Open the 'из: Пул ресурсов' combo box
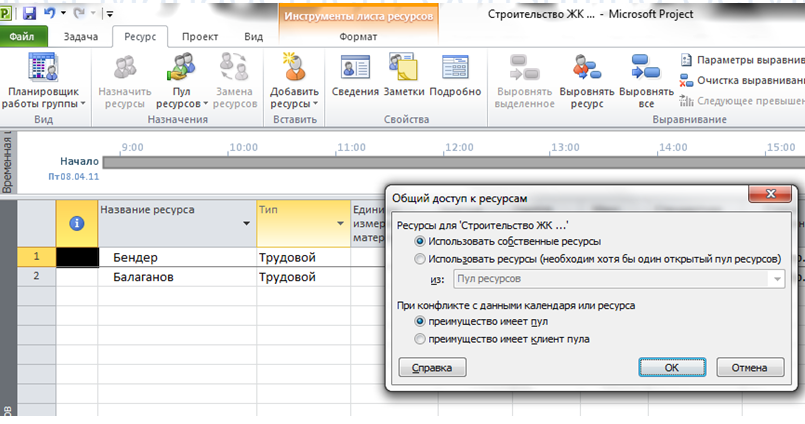Screen dimensions: 805x424 (619, 279)
